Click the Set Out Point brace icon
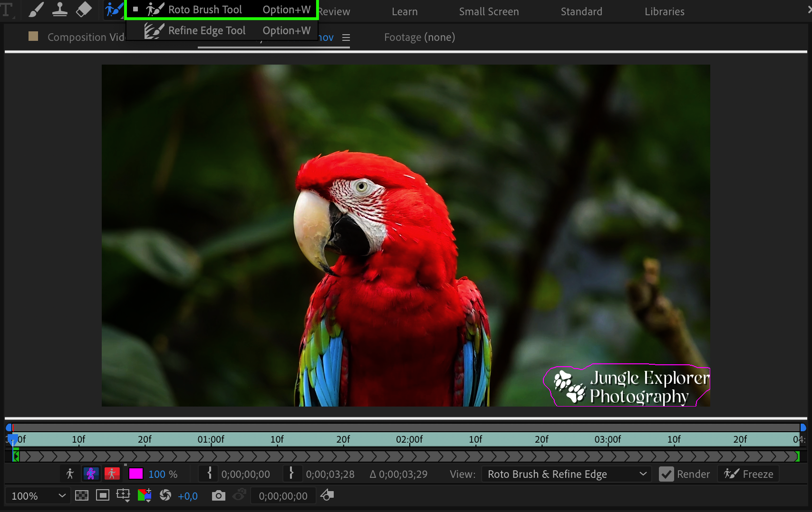Viewport: 812px width, 512px height. click(x=291, y=474)
